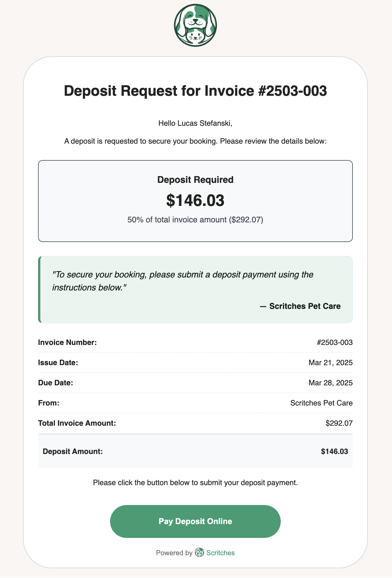Viewport: 392px width, 578px height.
Task: Click the Deposit Required label
Action: [195, 180]
